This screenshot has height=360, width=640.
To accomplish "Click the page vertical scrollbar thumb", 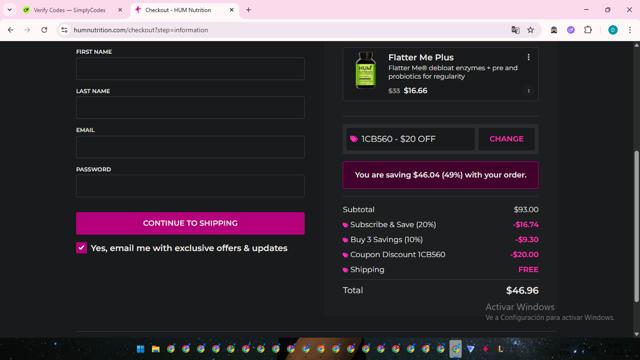I will coord(636,227).
